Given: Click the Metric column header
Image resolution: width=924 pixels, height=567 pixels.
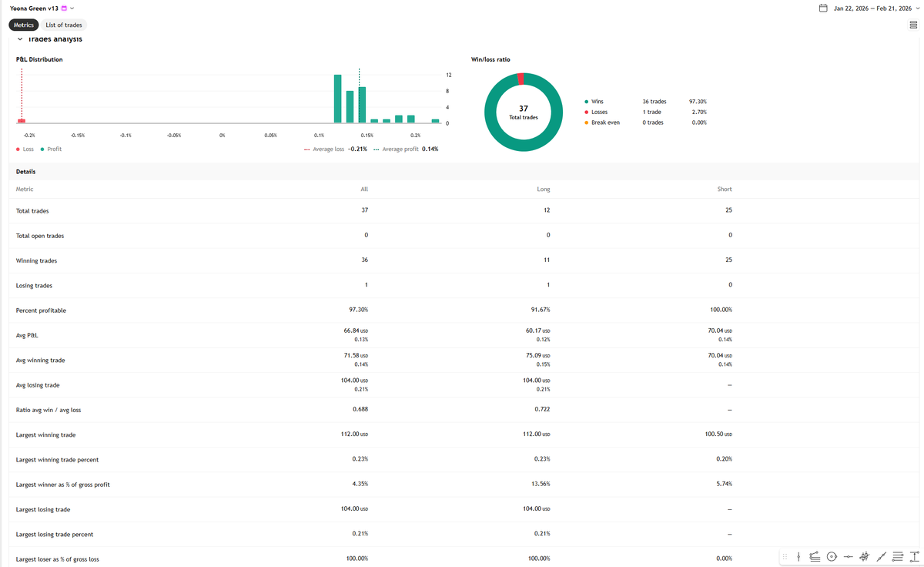Looking at the screenshot, I should (x=25, y=189).
